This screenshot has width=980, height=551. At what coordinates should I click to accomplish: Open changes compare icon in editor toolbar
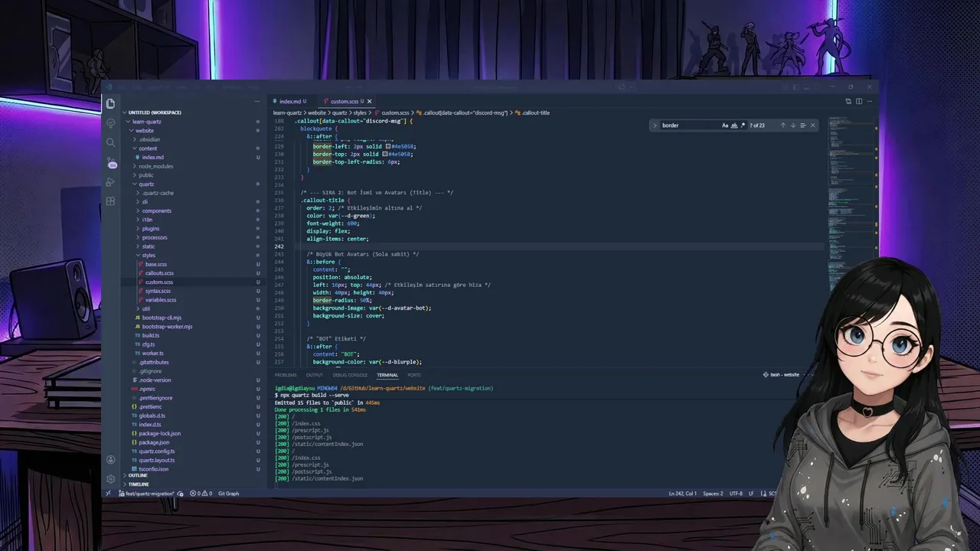coord(848,101)
